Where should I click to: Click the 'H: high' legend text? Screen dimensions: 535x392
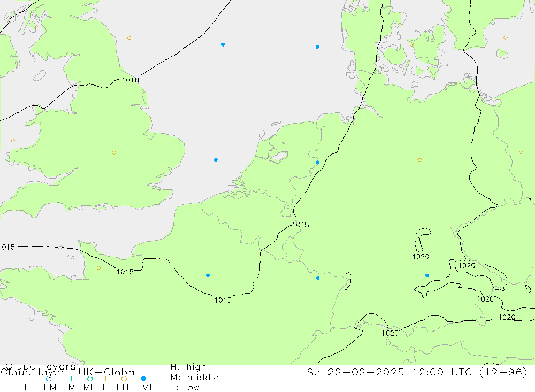click(188, 367)
